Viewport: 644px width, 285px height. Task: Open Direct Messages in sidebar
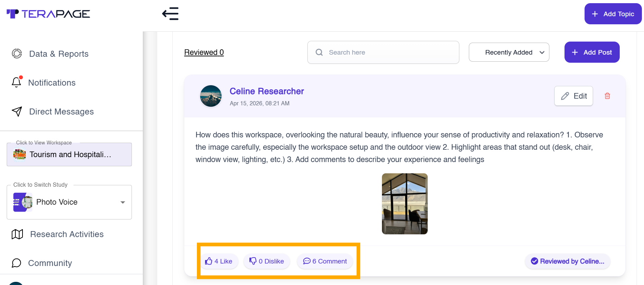[61, 112]
